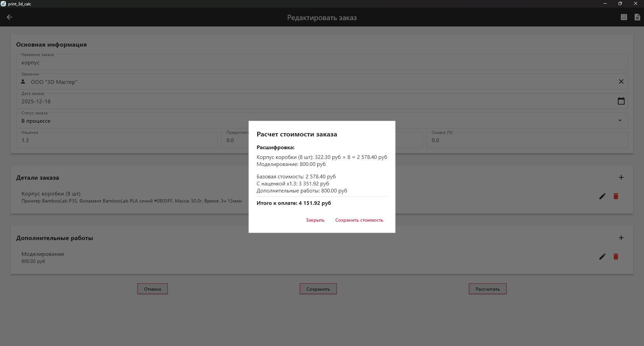The height and width of the screenshot is (346, 644).
Task: Open the calculator icon in top bar
Action: 624,17
